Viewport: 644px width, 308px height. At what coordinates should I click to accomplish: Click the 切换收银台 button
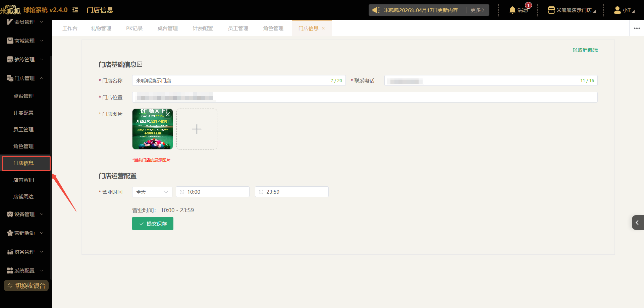tap(26, 286)
